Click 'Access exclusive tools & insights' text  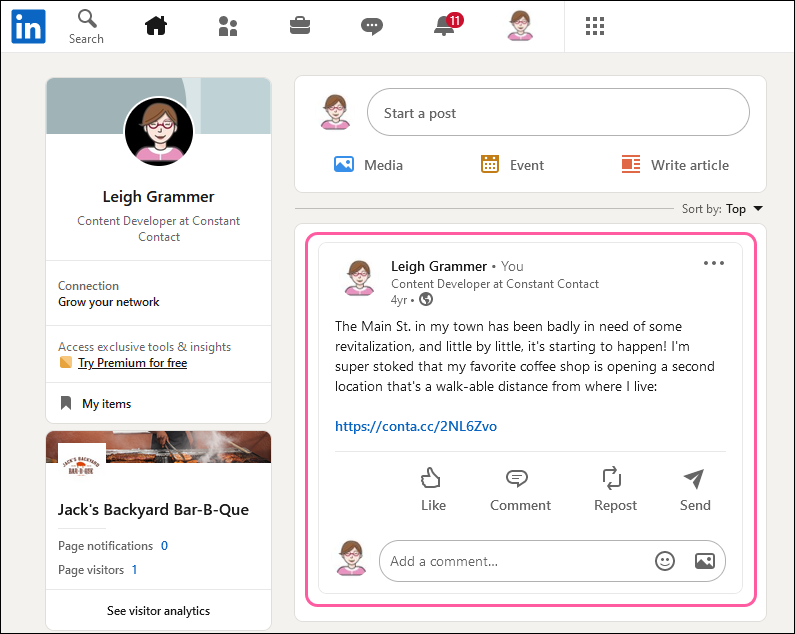click(x=144, y=346)
